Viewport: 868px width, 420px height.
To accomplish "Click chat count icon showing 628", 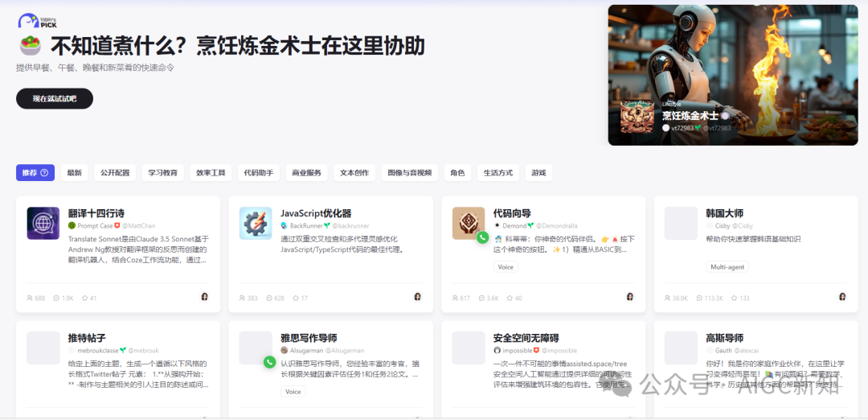I will (x=269, y=298).
